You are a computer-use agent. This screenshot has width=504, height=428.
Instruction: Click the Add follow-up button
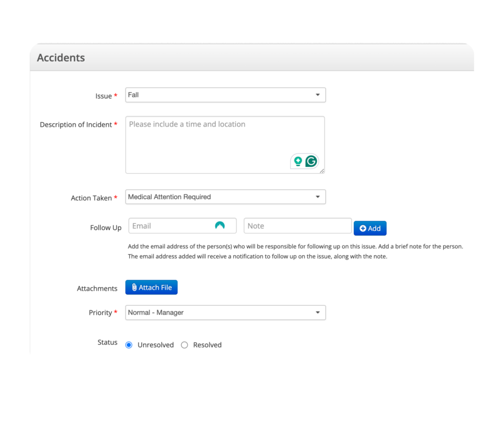(370, 228)
